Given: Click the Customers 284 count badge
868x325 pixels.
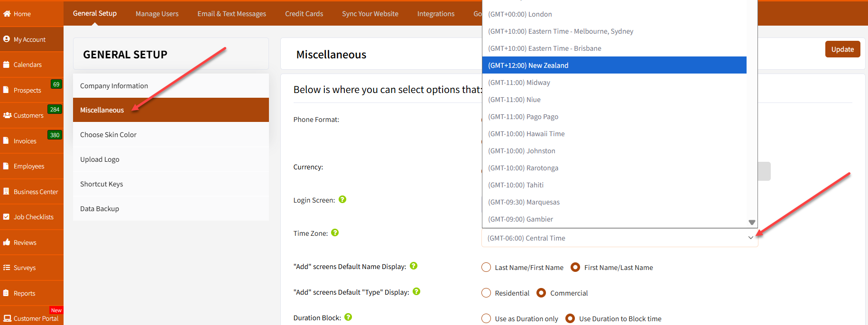Looking at the screenshot, I should (55, 109).
